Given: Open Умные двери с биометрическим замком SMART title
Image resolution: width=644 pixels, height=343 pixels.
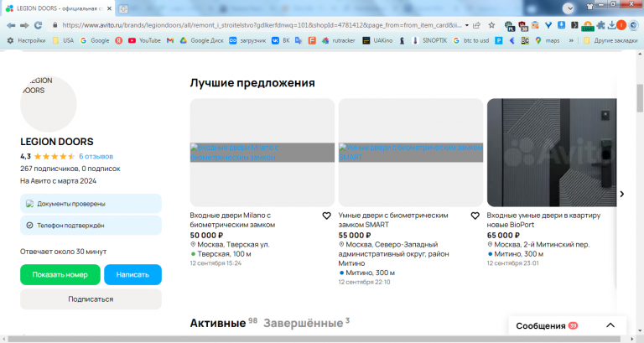Looking at the screenshot, I should pos(393,221).
